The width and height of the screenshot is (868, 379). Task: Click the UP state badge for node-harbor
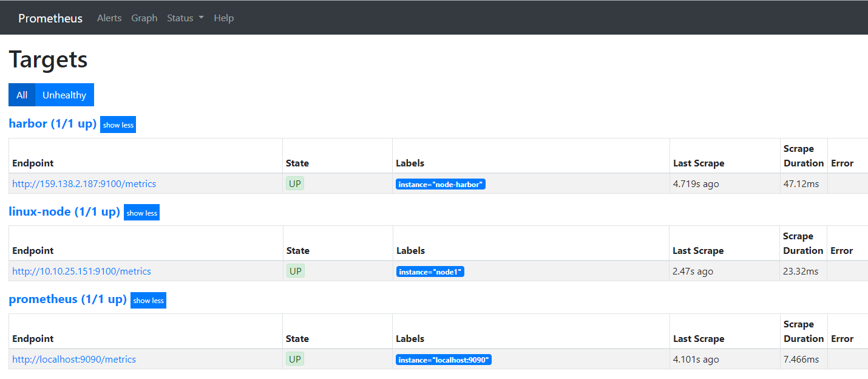(295, 183)
